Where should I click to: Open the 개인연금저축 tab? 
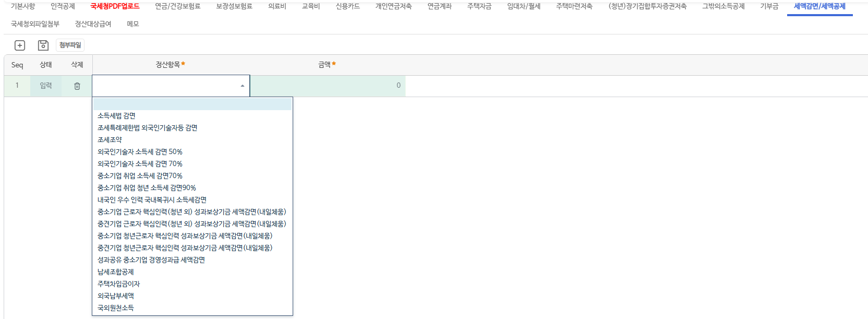[393, 6]
